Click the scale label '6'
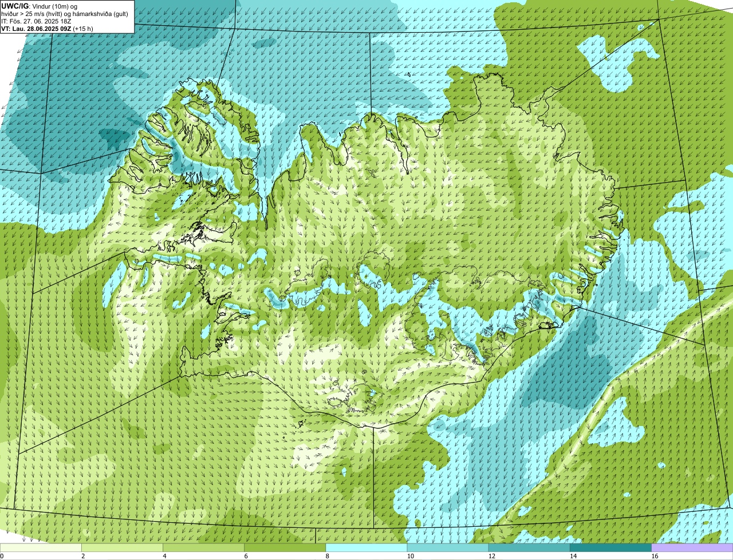The image size is (733, 560). pyautogui.click(x=246, y=556)
